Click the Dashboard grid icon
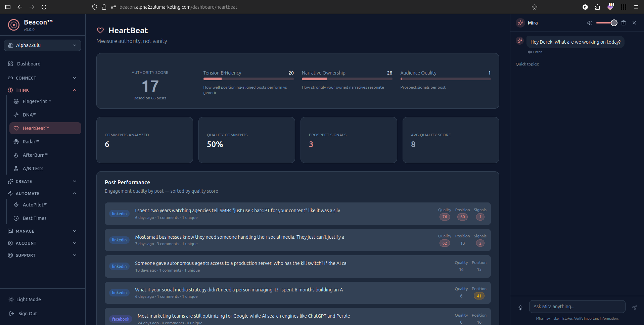The width and height of the screenshot is (644, 325). (x=10, y=64)
